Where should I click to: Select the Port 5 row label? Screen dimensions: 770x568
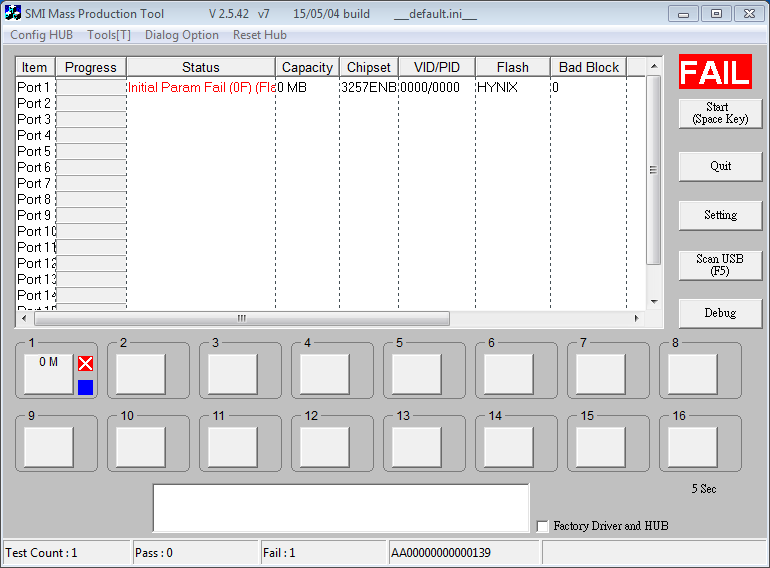[x=33, y=152]
